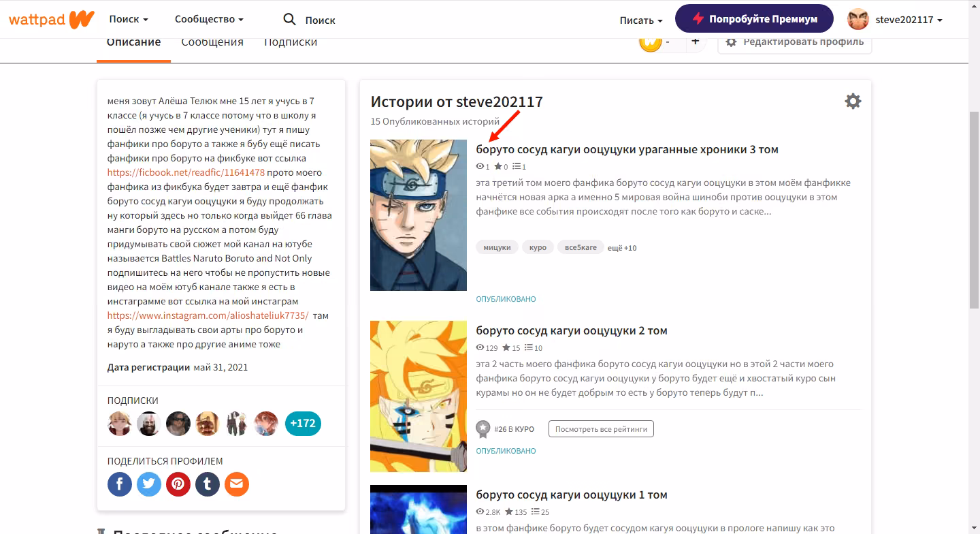Open the stories settings gear
Screen dimensions: 980x534
pyautogui.click(x=853, y=101)
